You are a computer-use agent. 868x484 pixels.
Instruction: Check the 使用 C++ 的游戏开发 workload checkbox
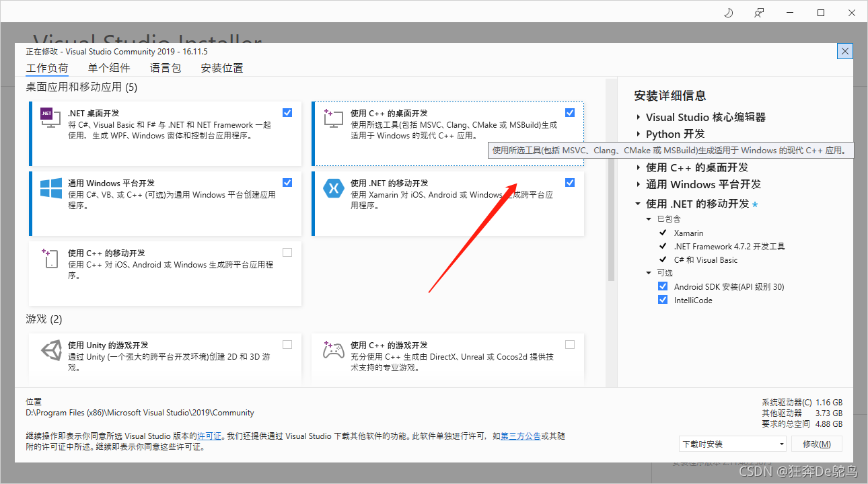point(570,344)
